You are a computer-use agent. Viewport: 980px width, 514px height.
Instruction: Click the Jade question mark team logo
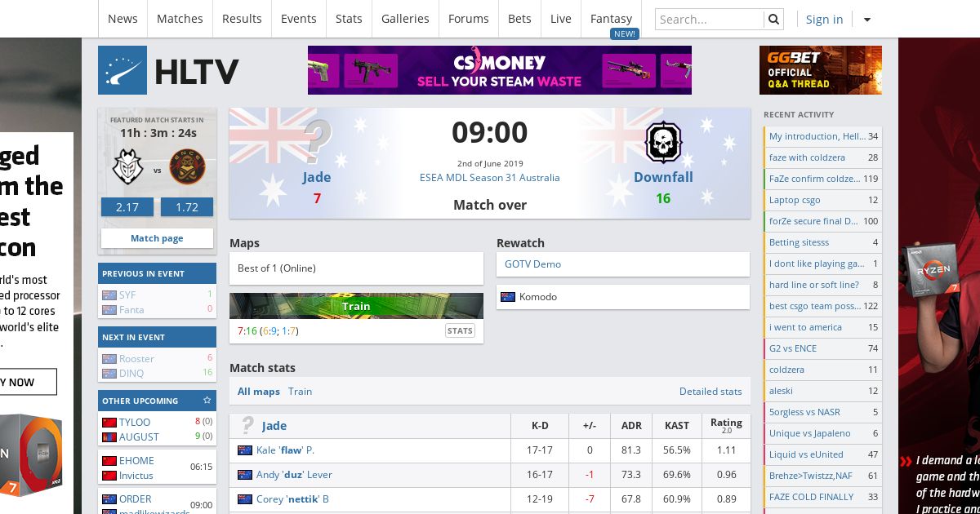point(317,142)
